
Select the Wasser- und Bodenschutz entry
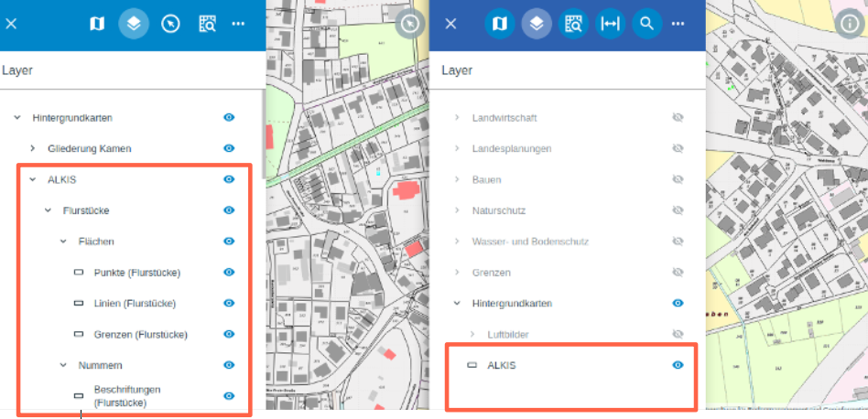530,242
